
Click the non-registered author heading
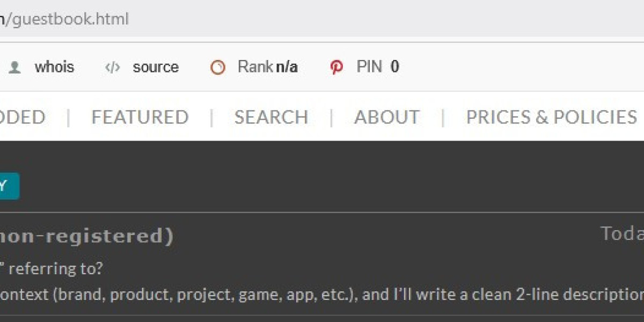click(x=86, y=236)
